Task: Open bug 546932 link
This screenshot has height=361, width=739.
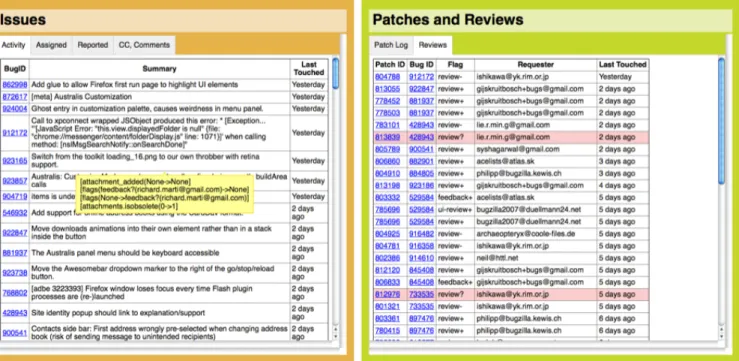Action: click(15, 213)
